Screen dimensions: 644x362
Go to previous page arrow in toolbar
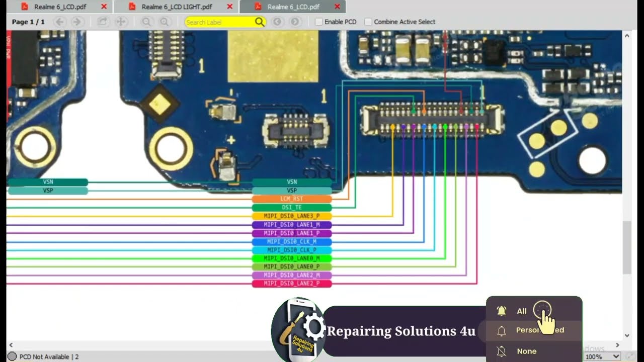[59, 22]
